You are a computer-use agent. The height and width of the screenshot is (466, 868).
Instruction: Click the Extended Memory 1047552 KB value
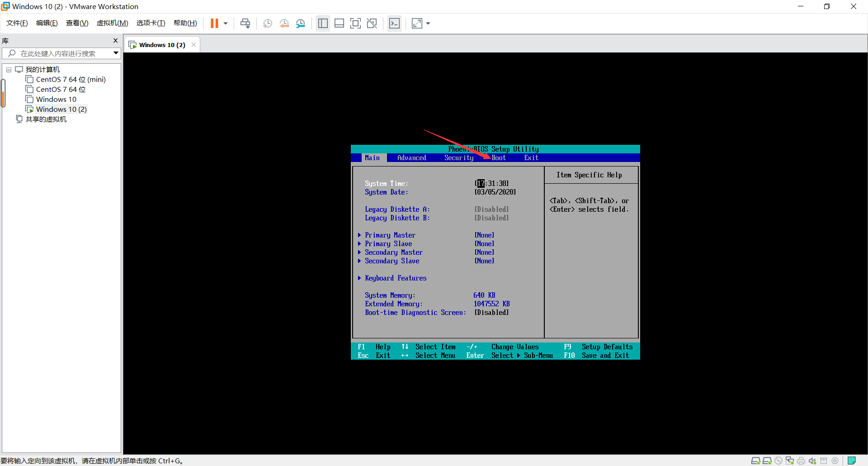[x=491, y=304]
